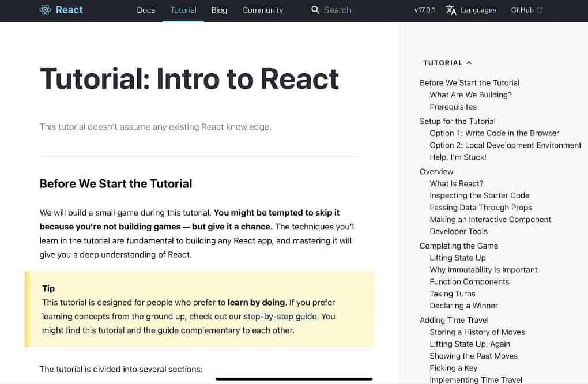Open the Languages link
The height and width of the screenshot is (384, 588).
click(x=478, y=10)
